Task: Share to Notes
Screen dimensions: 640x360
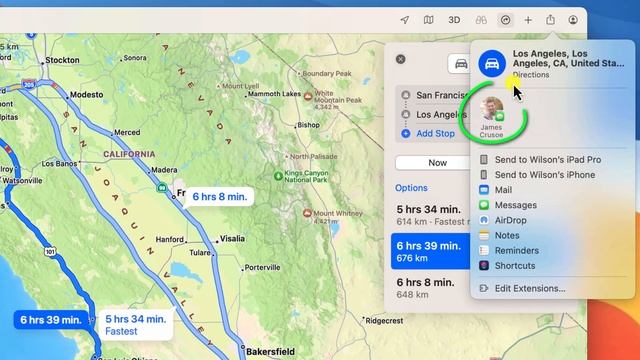Action: [507, 235]
